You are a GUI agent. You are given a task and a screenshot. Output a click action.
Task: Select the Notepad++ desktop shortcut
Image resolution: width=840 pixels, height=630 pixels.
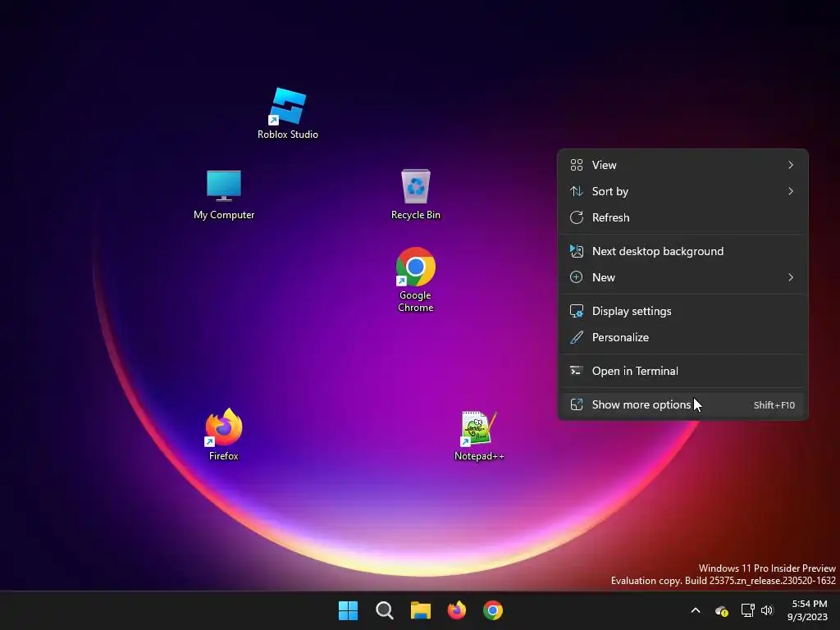tap(479, 436)
